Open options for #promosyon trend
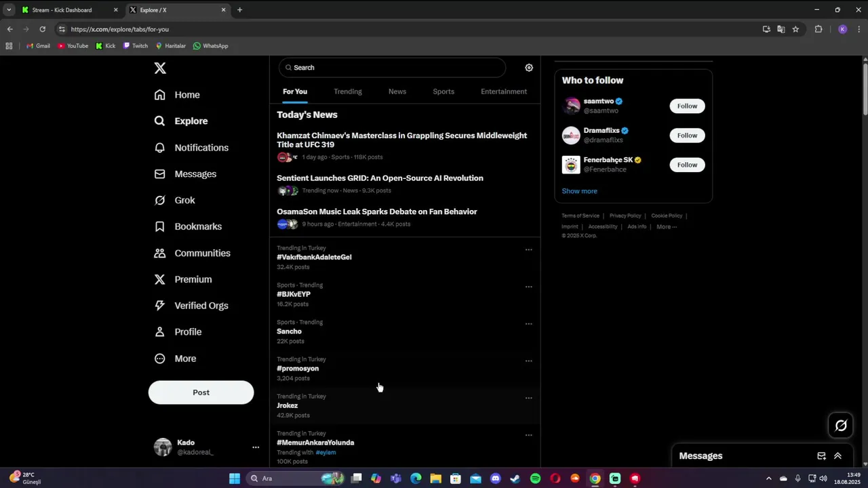This screenshot has width=868, height=488. [x=529, y=361]
